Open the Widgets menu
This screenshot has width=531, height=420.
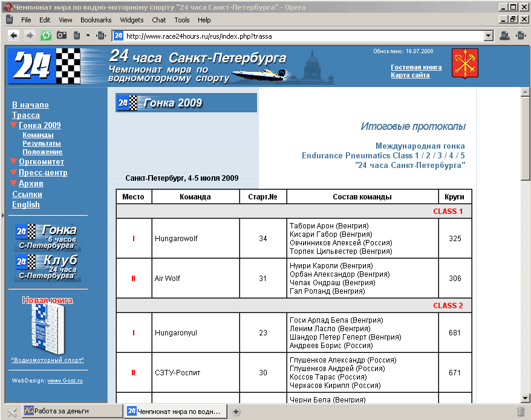tap(132, 20)
